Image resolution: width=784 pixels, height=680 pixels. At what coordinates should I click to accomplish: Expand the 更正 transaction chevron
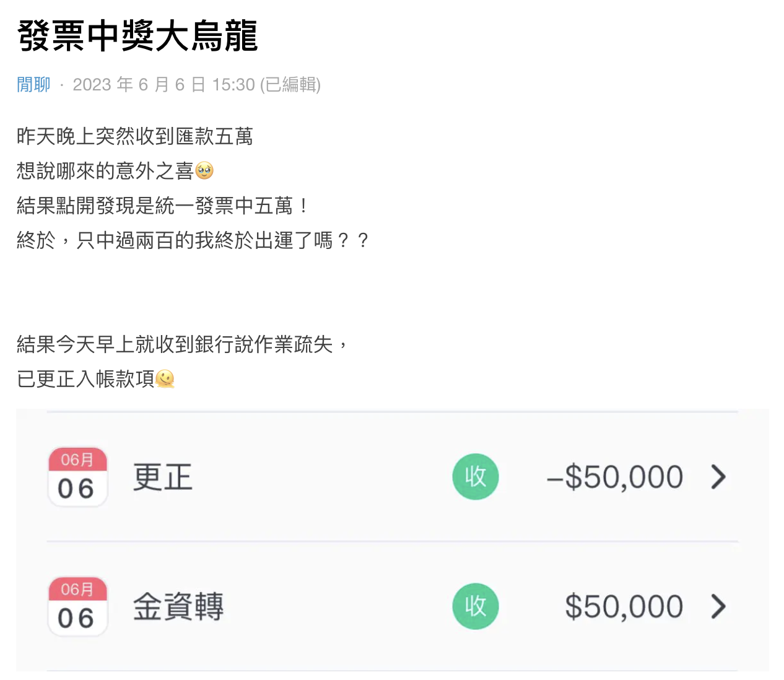tap(718, 477)
